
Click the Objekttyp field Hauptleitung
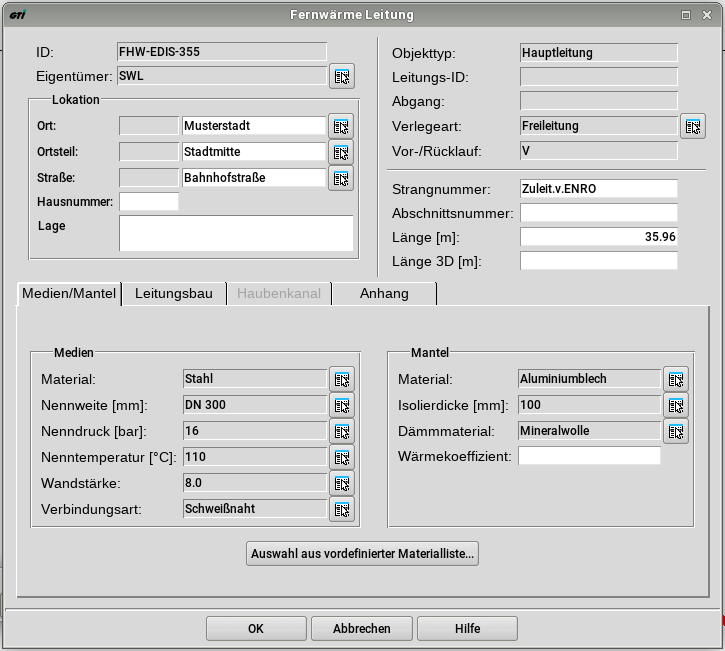click(x=599, y=53)
